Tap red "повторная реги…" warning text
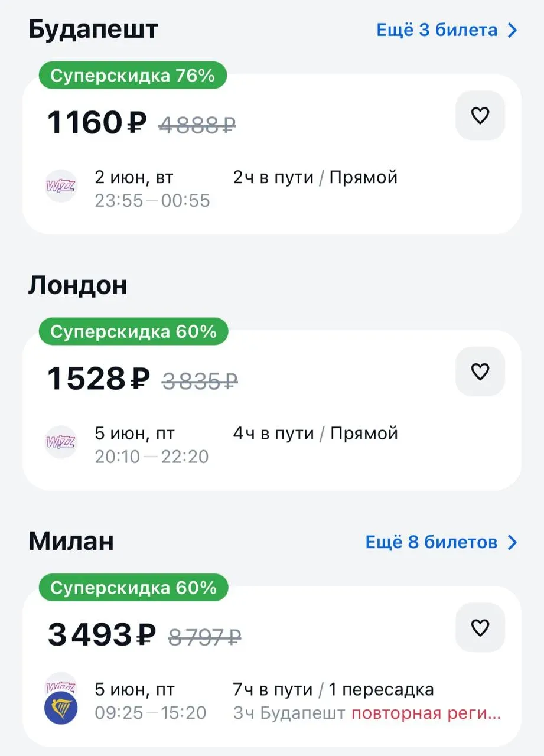544x756 pixels. tap(426, 713)
